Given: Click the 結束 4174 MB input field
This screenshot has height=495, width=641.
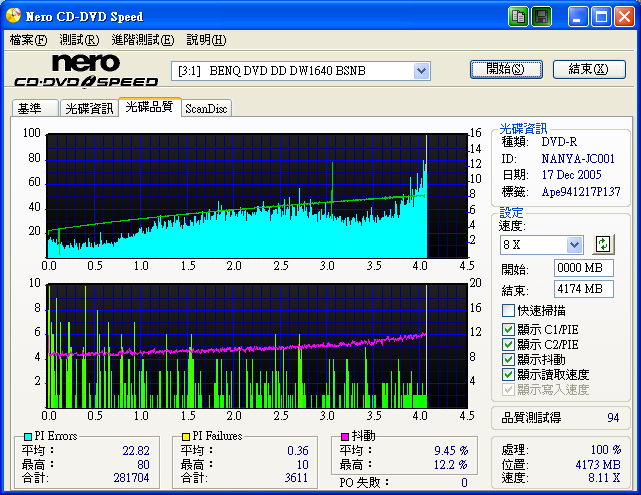Looking at the screenshot, I should tap(584, 289).
